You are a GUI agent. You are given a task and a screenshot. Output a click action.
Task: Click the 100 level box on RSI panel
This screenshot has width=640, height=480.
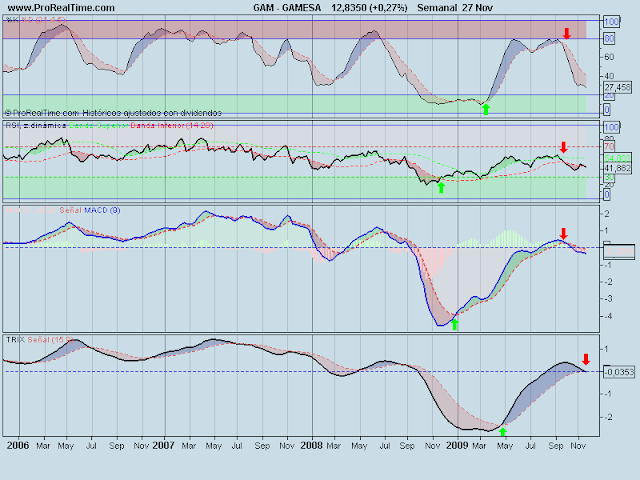611,127
